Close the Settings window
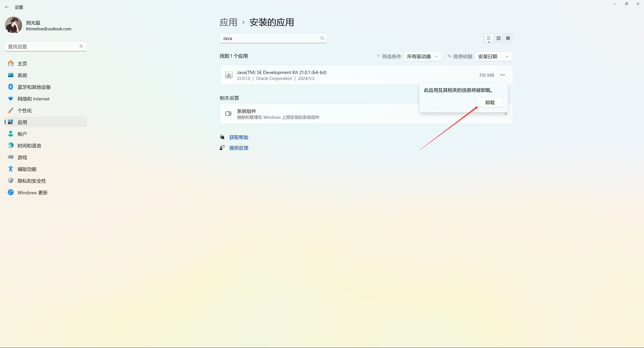 tap(638, 4)
